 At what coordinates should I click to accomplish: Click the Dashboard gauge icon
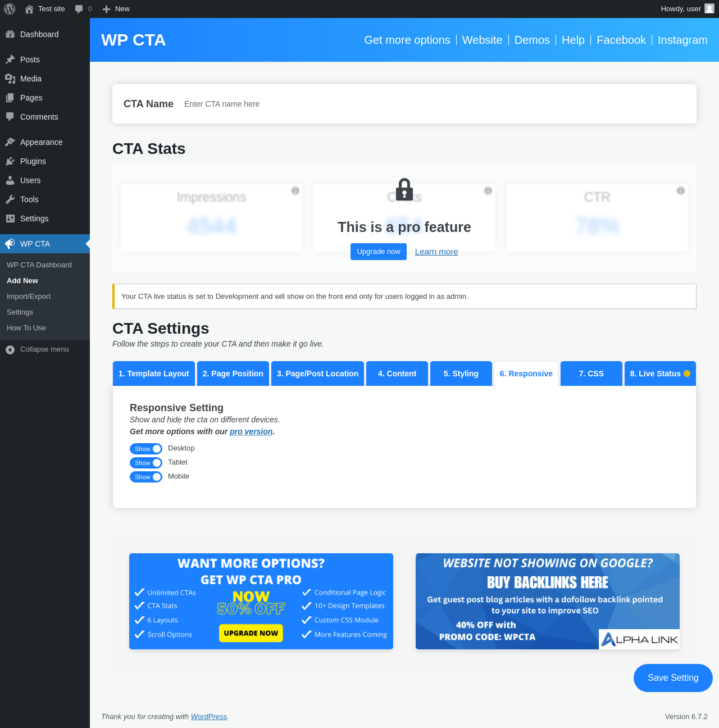(10, 34)
